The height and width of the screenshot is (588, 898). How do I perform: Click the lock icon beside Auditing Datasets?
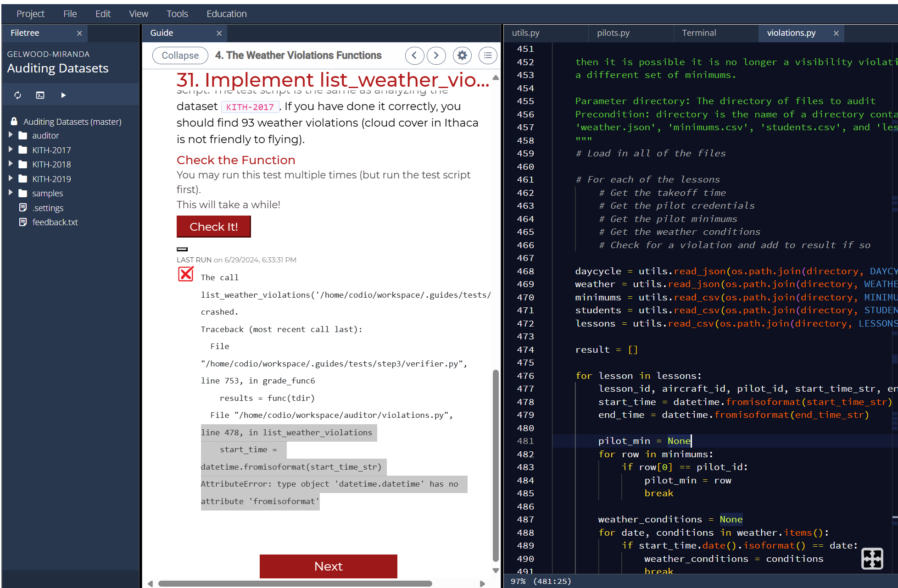[x=13, y=121]
